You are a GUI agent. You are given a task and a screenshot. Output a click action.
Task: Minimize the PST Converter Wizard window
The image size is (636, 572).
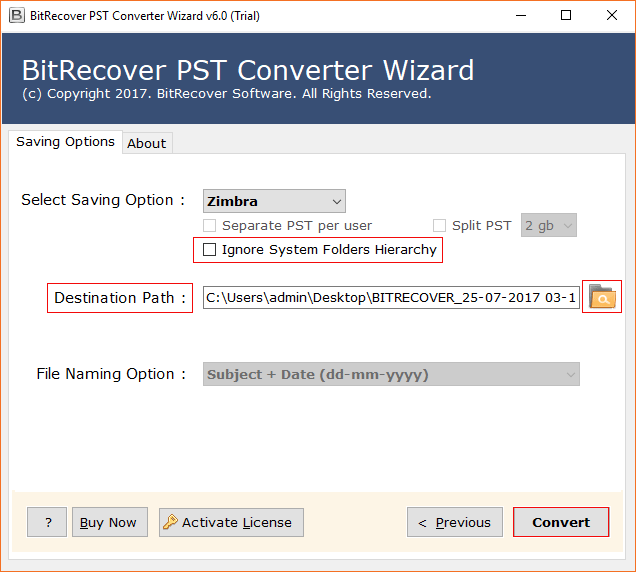click(520, 15)
